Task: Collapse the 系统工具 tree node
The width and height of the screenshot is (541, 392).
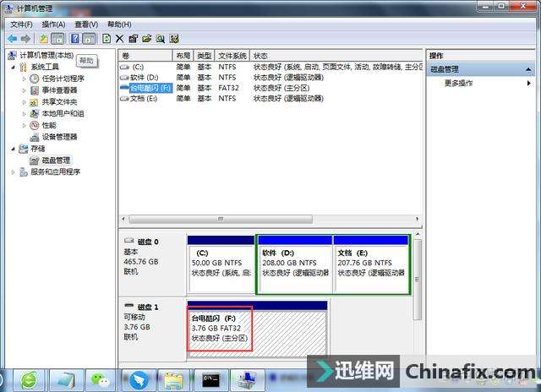Action: pos(14,68)
